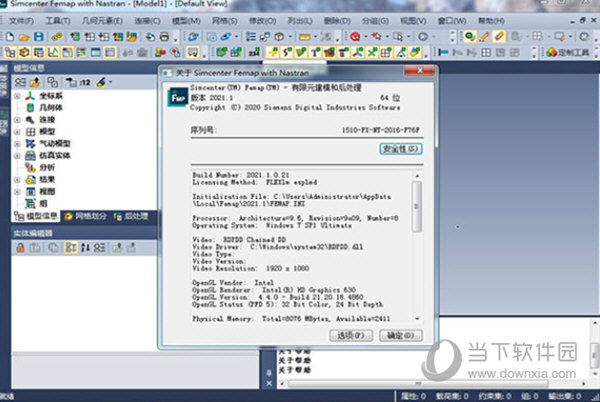Click the message pane horizontal scrollbar
600x402 pixels.
417,383
